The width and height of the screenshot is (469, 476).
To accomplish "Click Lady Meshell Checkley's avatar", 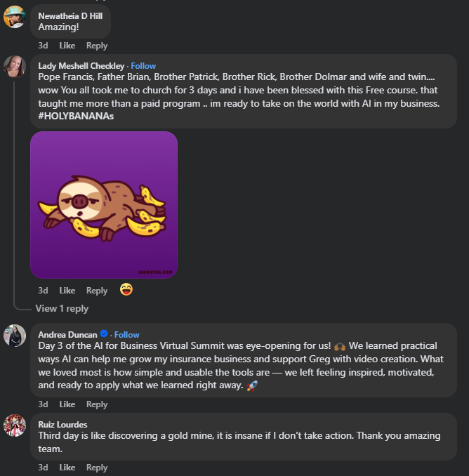I will pos(15,67).
